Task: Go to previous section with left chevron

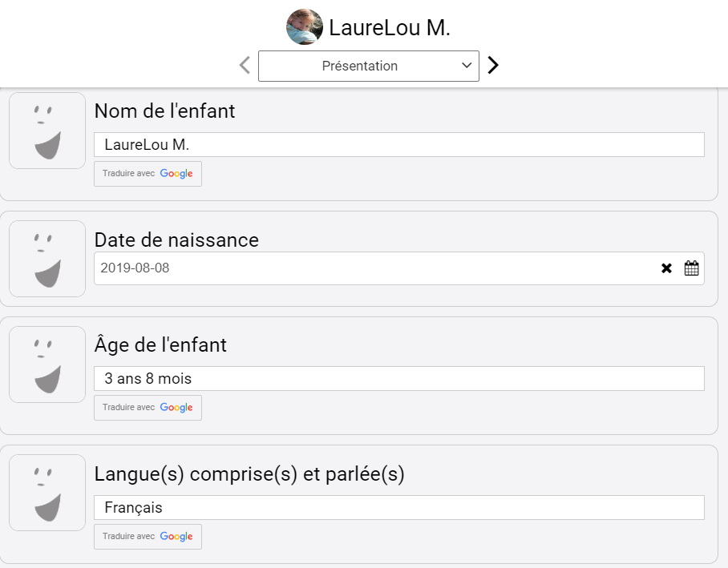Action: point(245,65)
